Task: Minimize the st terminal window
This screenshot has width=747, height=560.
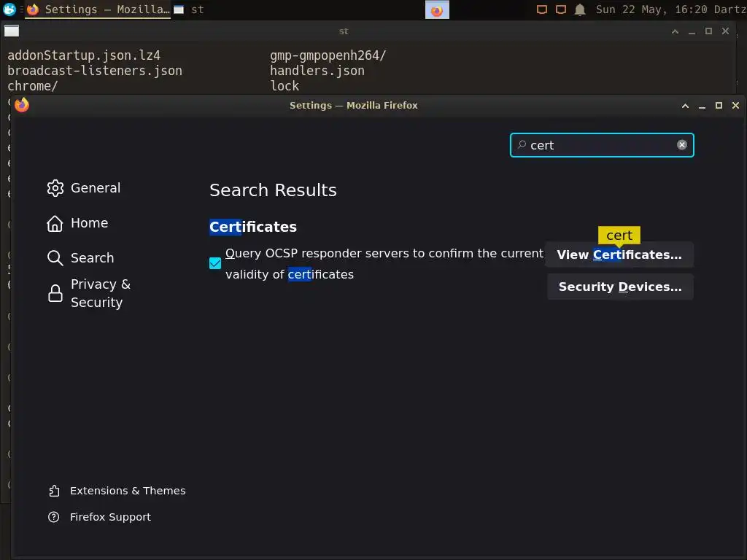Action: click(692, 32)
